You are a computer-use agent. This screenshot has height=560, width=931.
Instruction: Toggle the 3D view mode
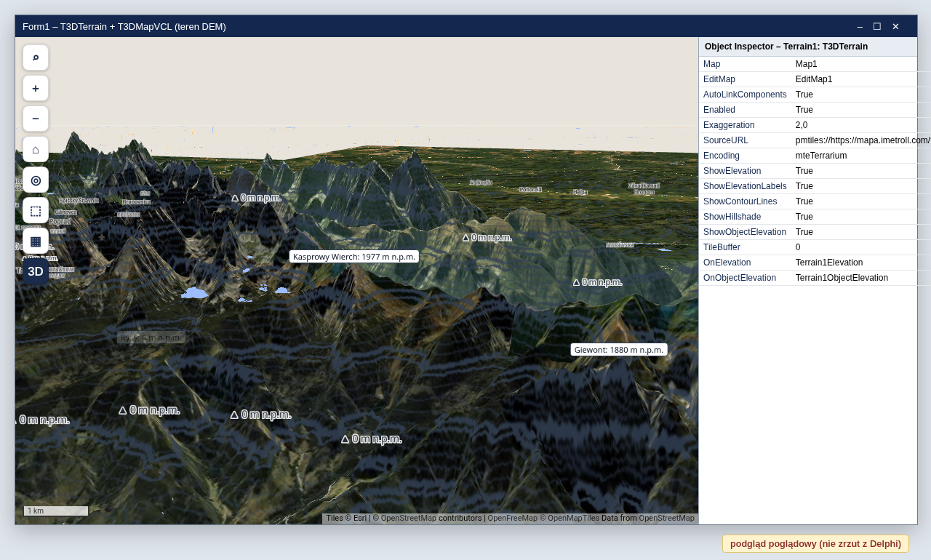36,271
